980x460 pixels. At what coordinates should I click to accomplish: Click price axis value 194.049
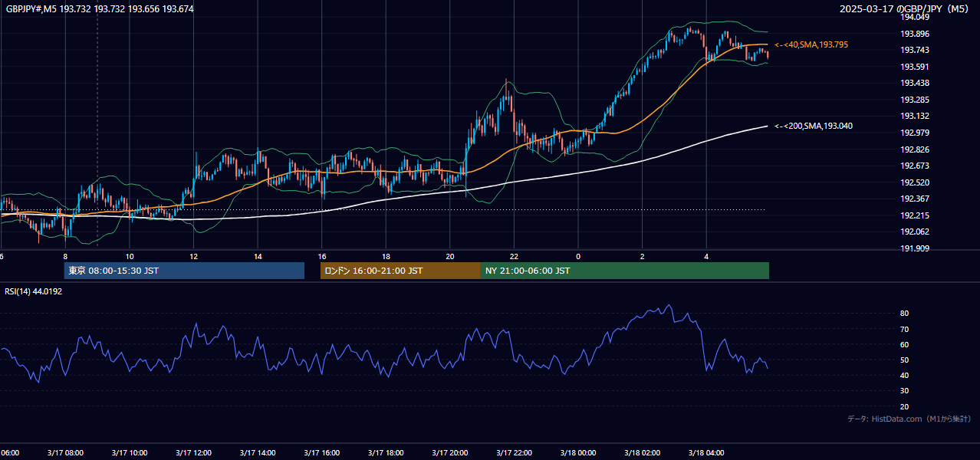pyautogui.click(x=915, y=17)
